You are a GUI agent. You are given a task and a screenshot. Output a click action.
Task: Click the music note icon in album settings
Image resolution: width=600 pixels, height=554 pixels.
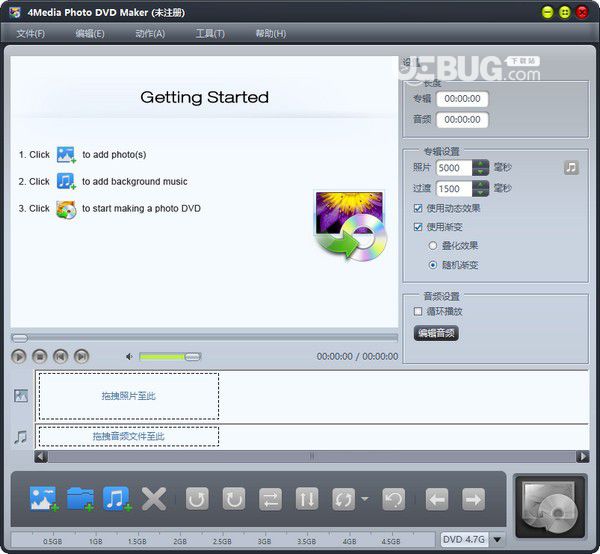coord(571,167)
